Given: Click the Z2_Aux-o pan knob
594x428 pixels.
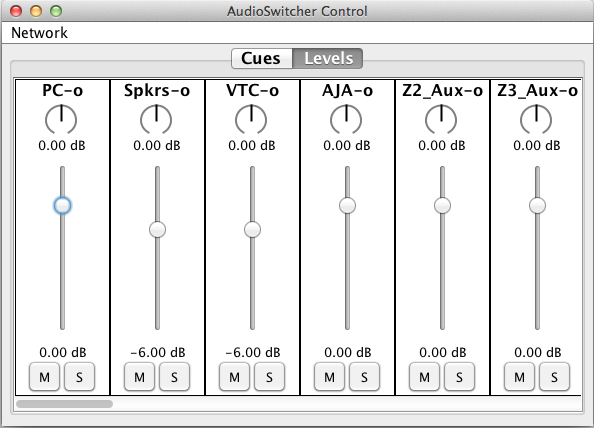Looking at the screenshot, I should click(x=441, y=120).
